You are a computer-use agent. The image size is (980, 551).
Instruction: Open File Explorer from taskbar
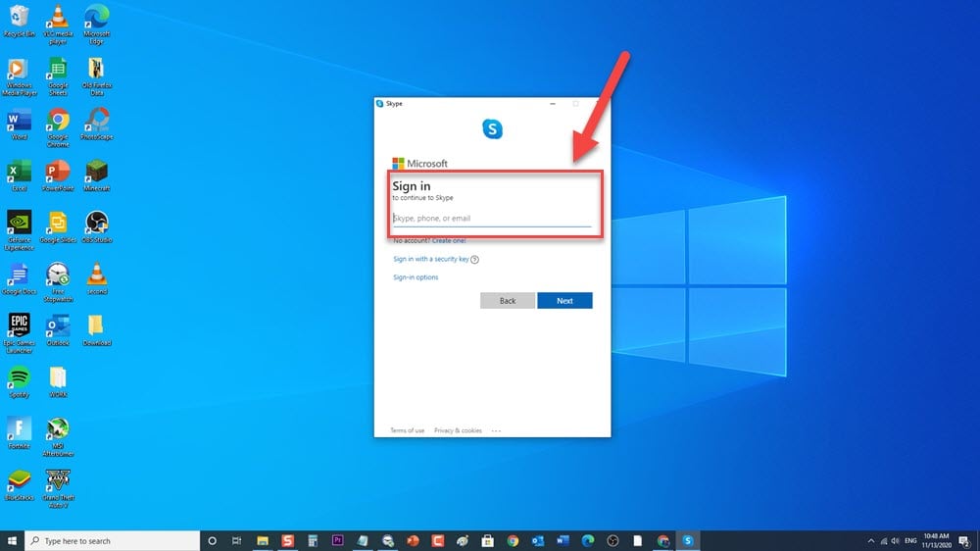(263, 541)
